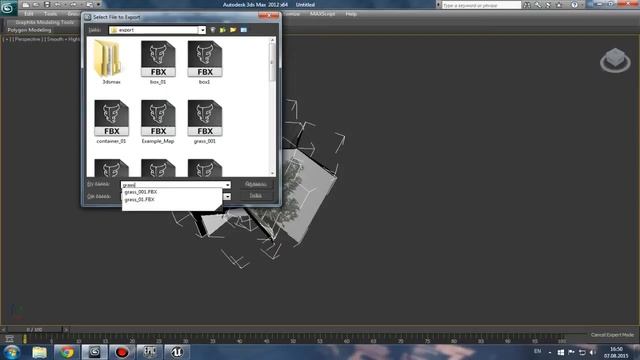Switch to Graphite Modeling Tools tab
Screen dimensions: 640x360
45,22
